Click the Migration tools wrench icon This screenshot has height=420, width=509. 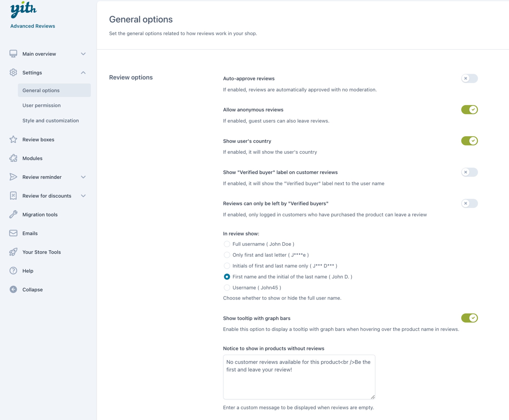(x=13, y=214)
